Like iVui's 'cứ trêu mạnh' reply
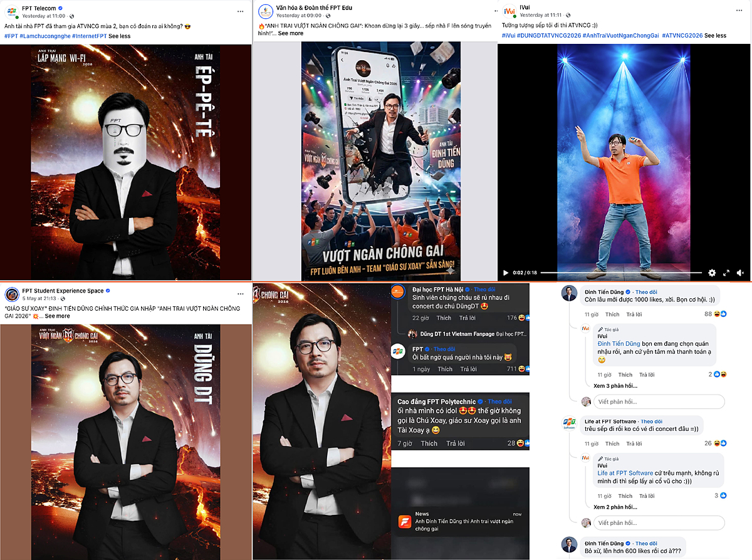 (x=625, y=496)
